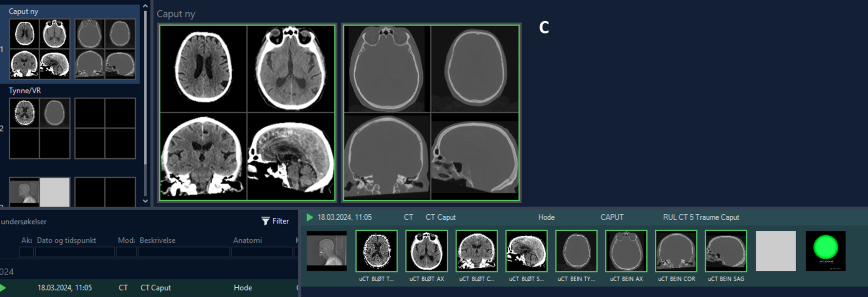Image resolution: width=868 pixels, height=297 pixels.
Task: Click CT modality cell in the undersøkelser list row
Action: [123, 288]
